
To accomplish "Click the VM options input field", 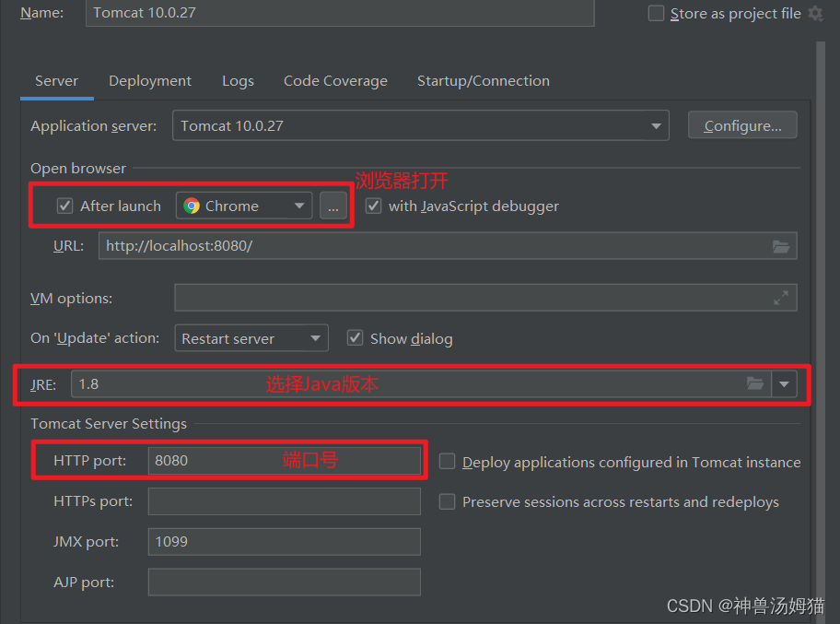I will click(x=485, y=298).
